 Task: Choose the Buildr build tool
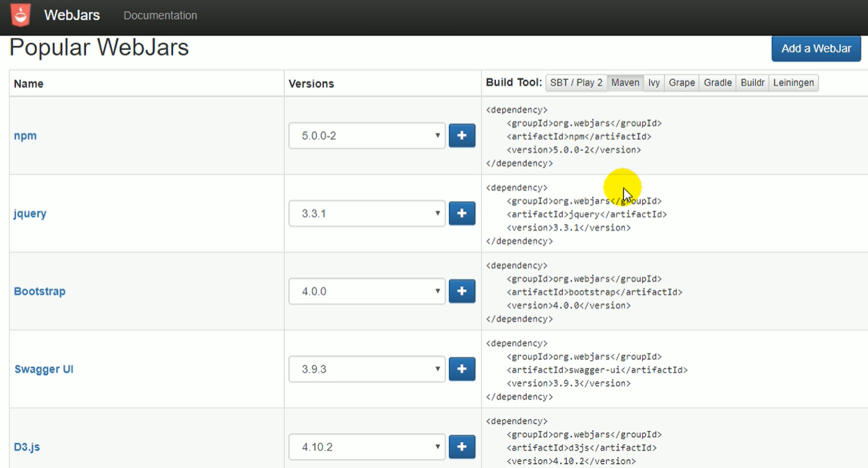(753, 83)
